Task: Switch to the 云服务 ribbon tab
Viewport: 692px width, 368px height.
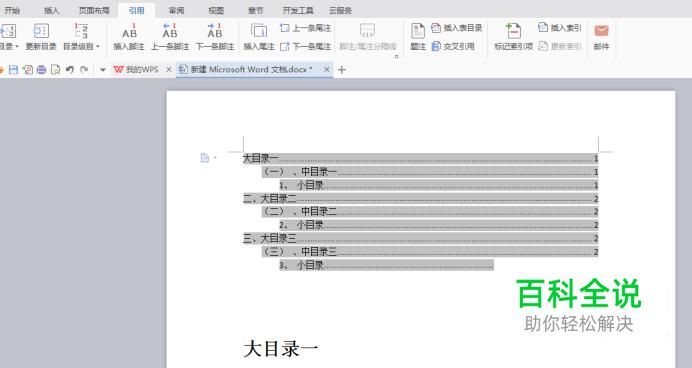Action: (340, 10)
